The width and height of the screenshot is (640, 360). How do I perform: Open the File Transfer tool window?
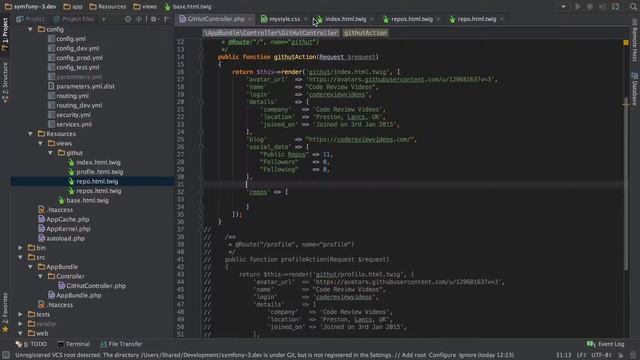pos(121,344)
